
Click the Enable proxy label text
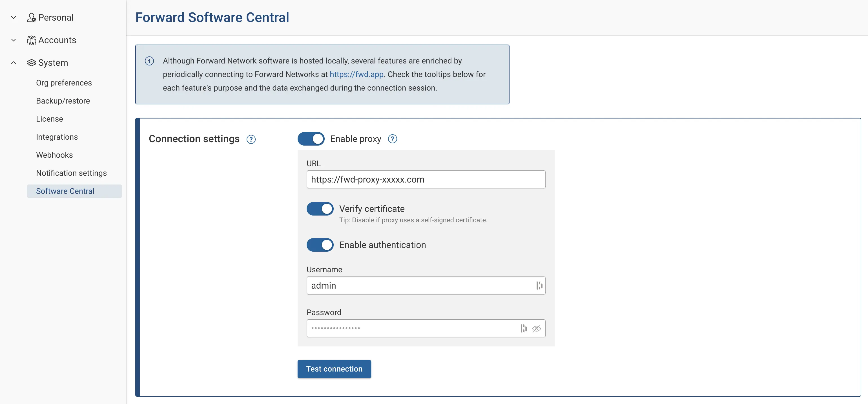(x=355, y=139)
